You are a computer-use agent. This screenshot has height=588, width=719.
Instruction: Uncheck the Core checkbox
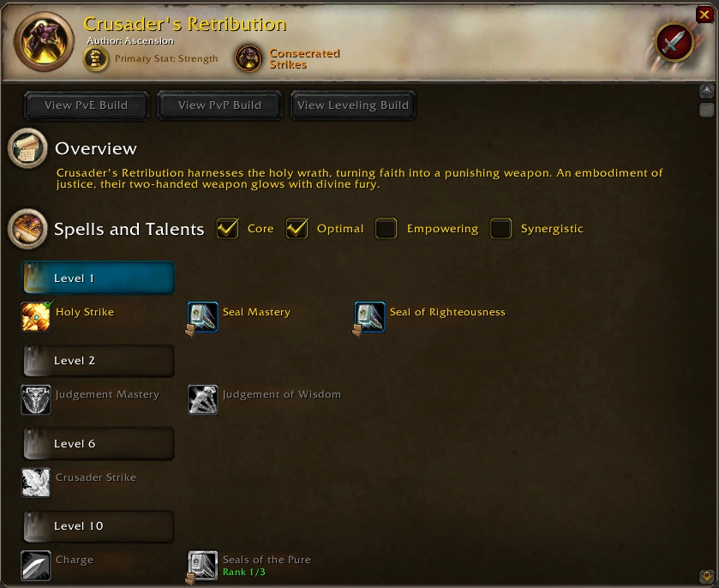click(227, 228)
